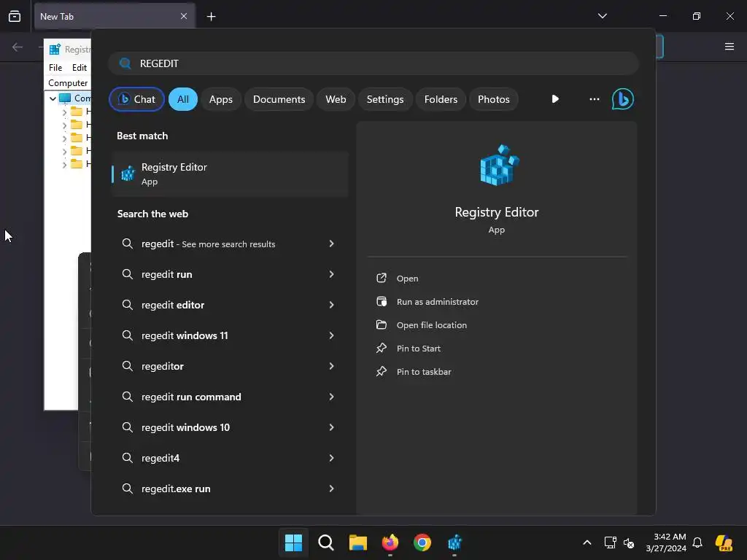Select the Photos filter tab

coord(494,99)
